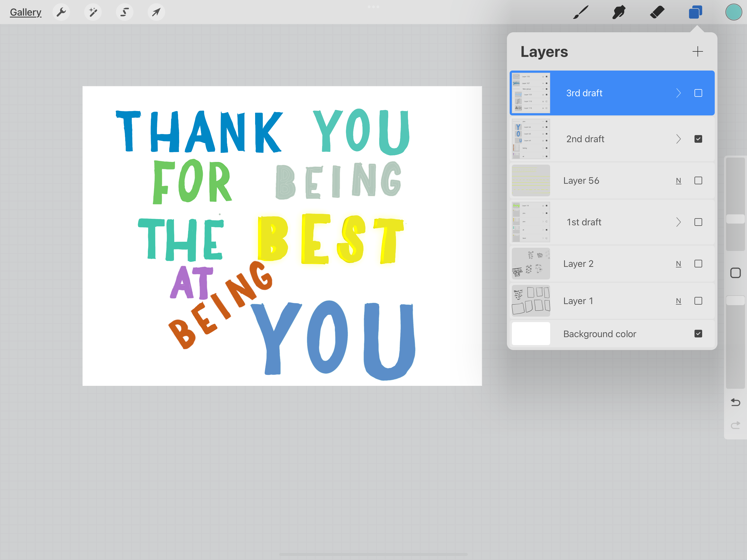Open the Actions wrench menu
This screenshot has width=747, height=560.
tap(61, 12)
